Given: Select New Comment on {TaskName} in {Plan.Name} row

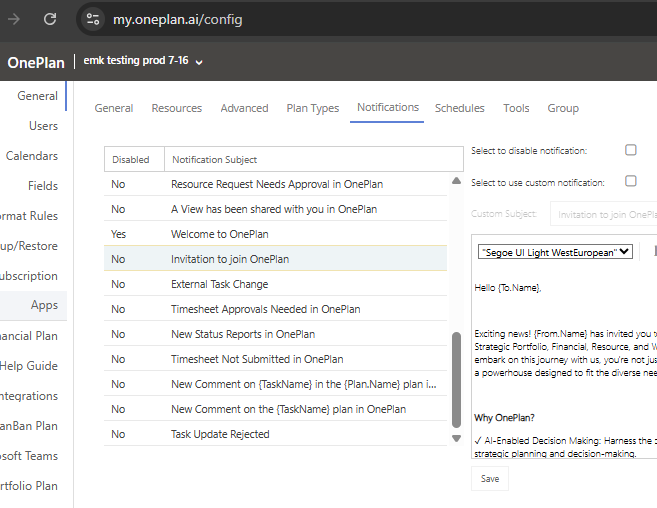Looking at the screenshot, I should point(275,384).
